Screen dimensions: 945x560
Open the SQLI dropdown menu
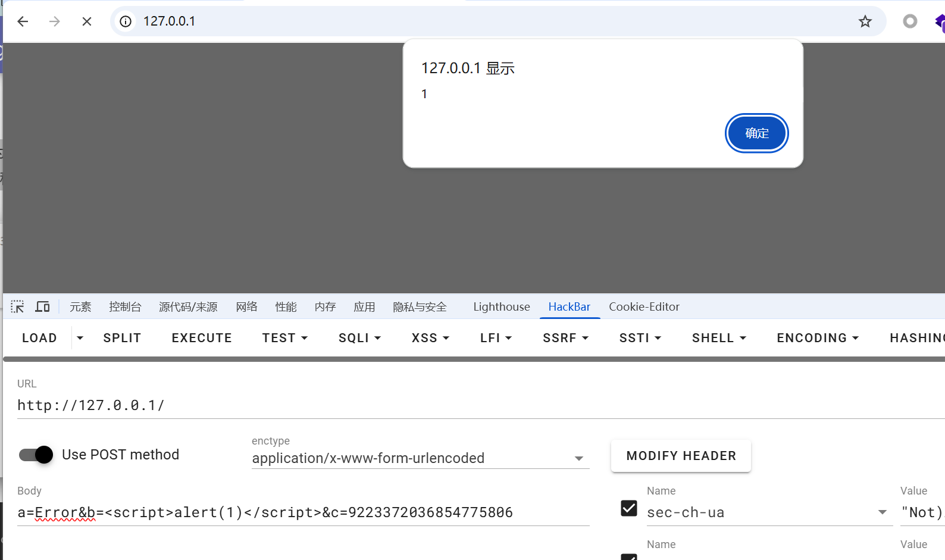click(359, 338)
